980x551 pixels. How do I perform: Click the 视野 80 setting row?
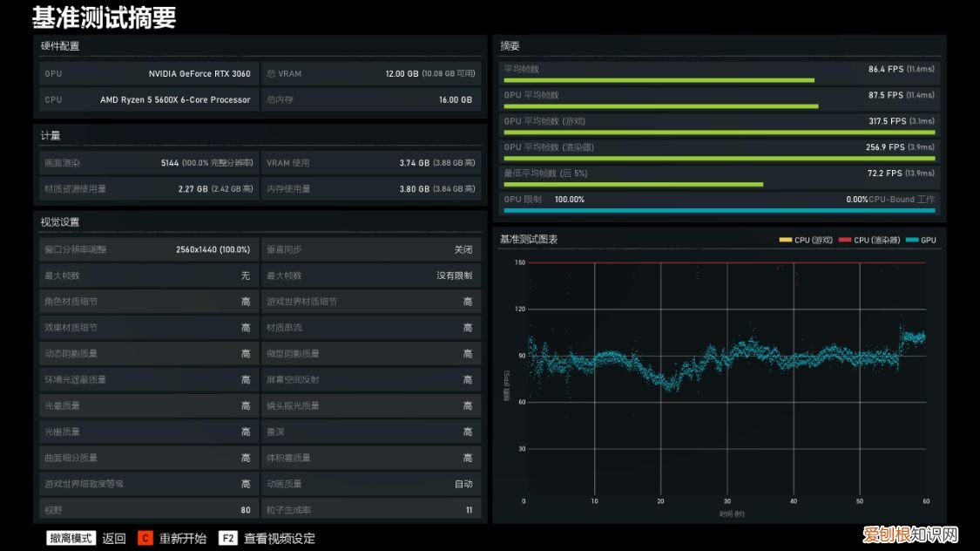[147, 510]
